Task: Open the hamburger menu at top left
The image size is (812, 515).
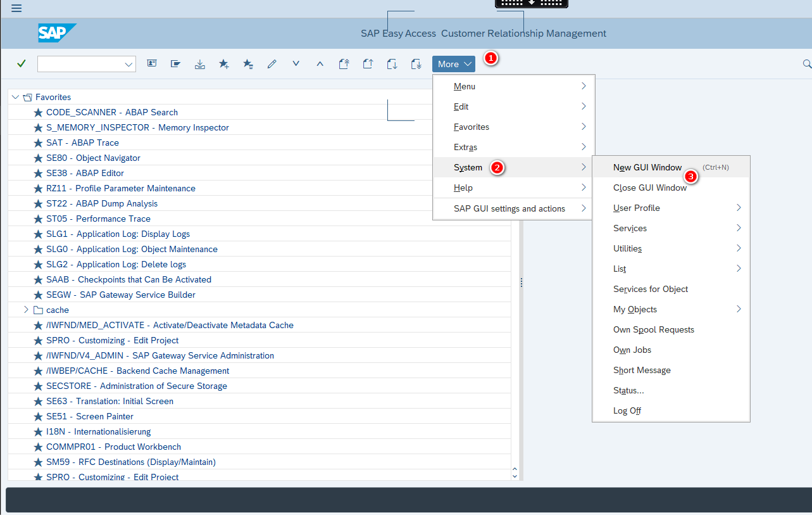Action: (16, 8)
